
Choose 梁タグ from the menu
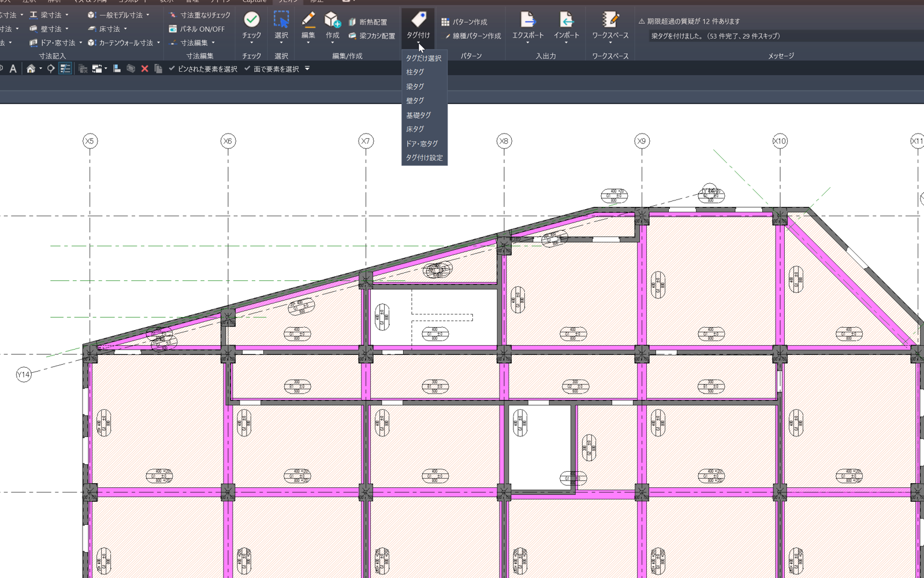(x=424, y=87)
